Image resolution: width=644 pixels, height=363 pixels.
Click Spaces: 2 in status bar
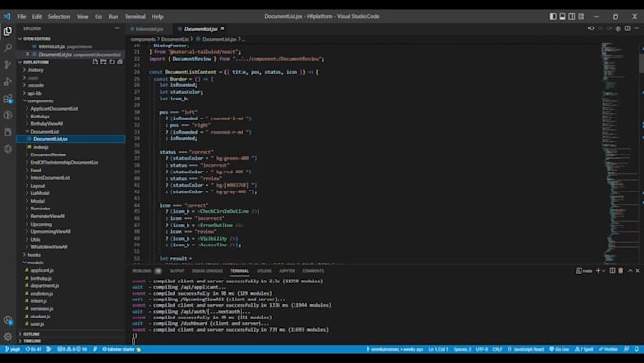point(462,349)
